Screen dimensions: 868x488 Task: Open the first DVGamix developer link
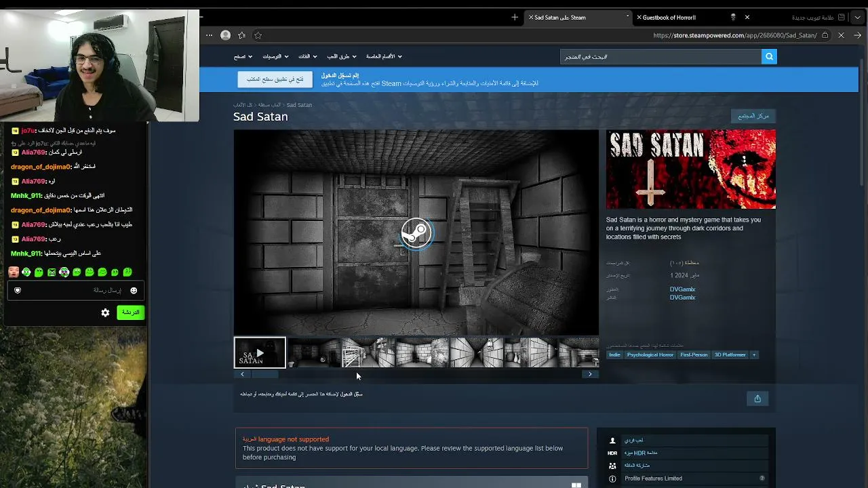pyautogui.click(x=682, y=289)
